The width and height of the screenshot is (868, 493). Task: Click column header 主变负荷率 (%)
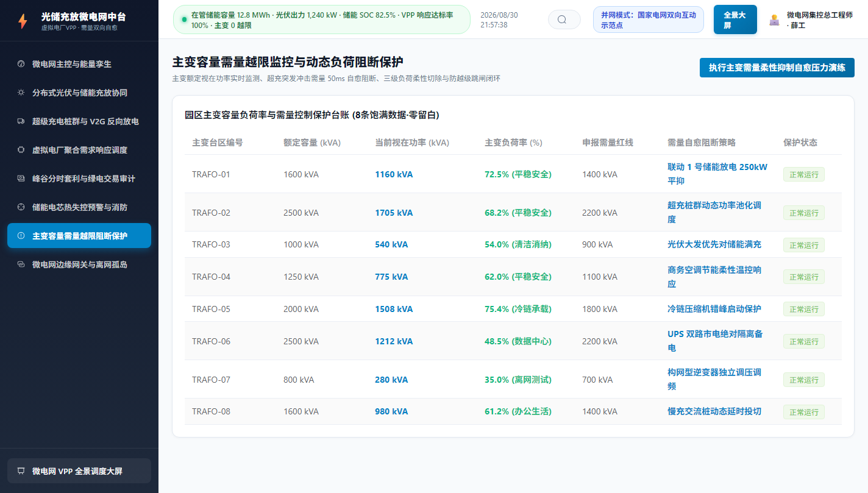(513, 143)
